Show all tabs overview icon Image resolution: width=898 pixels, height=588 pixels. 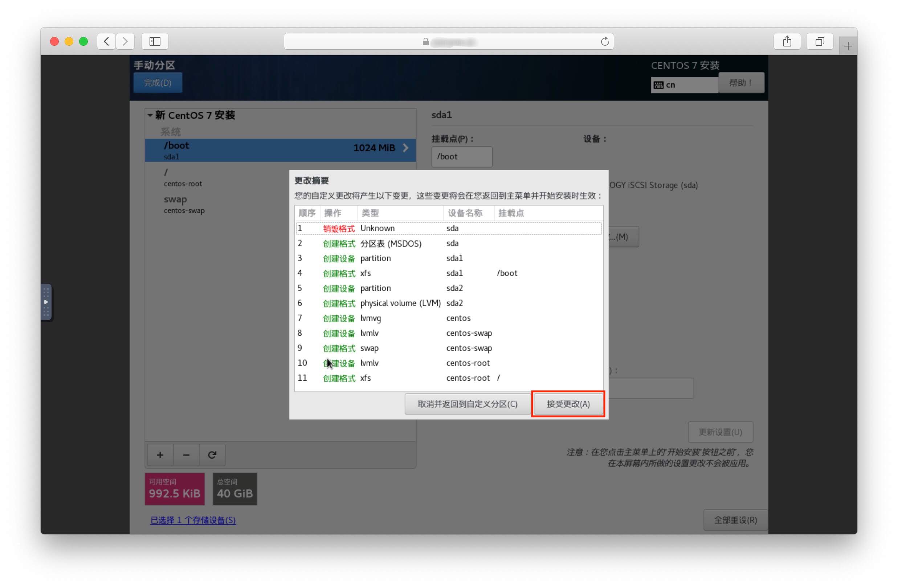(820, 41)
